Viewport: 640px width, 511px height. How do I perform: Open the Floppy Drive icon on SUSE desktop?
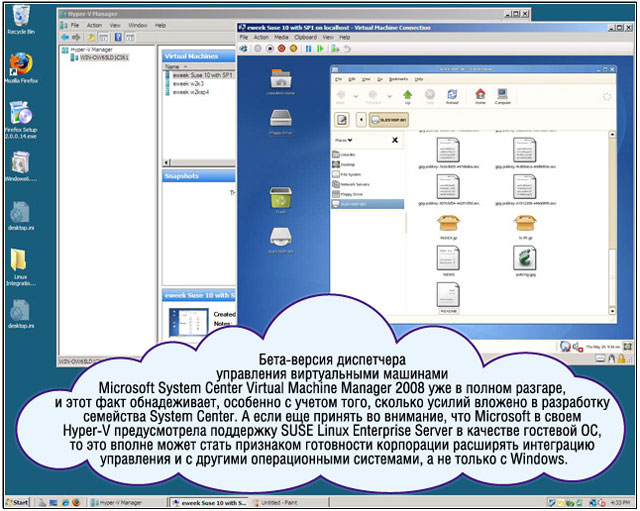tap(280, 122)
